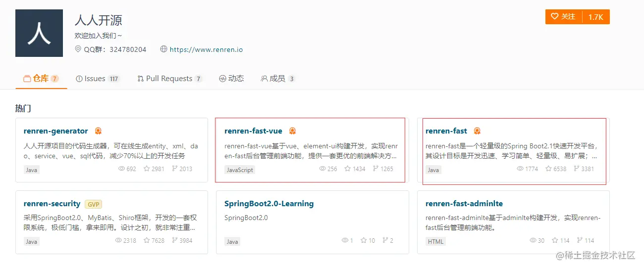Open the renren-fast-adminlte repository
This screenshot has height=269, width=644.
pos(464,204)
